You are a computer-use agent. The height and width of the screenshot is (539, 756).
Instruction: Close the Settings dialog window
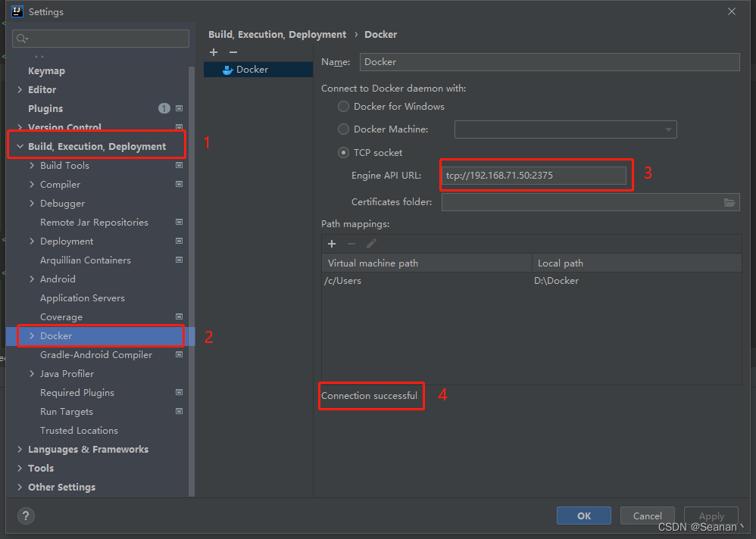click(732, 11)
